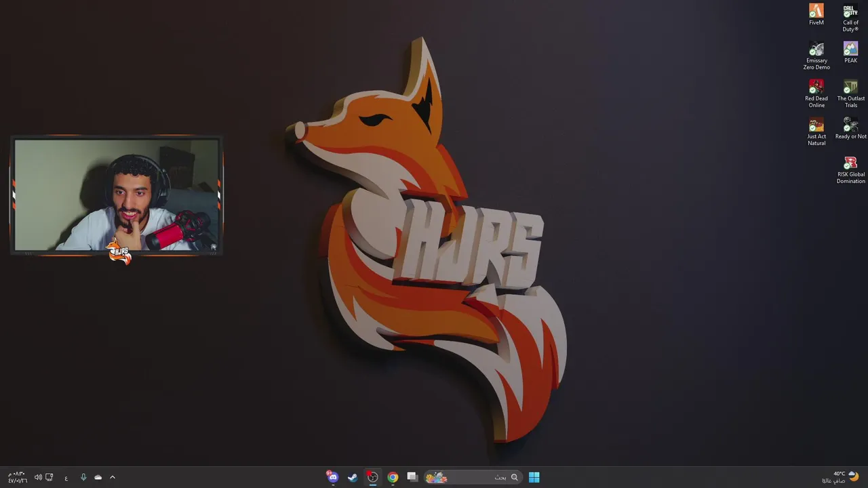Open the Call of Duty desktop shortcut
This screenshot has width=868, height=488.
click(850, 18)
